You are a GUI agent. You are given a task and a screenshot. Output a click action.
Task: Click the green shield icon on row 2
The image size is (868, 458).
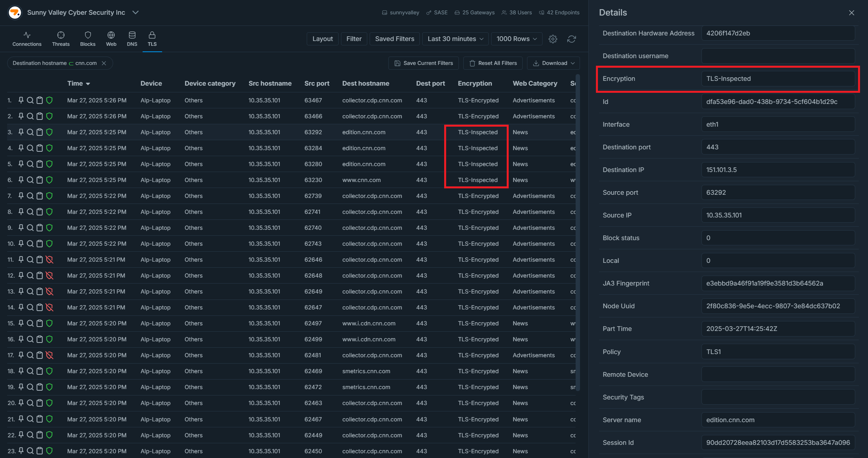(x=49, y=116)
